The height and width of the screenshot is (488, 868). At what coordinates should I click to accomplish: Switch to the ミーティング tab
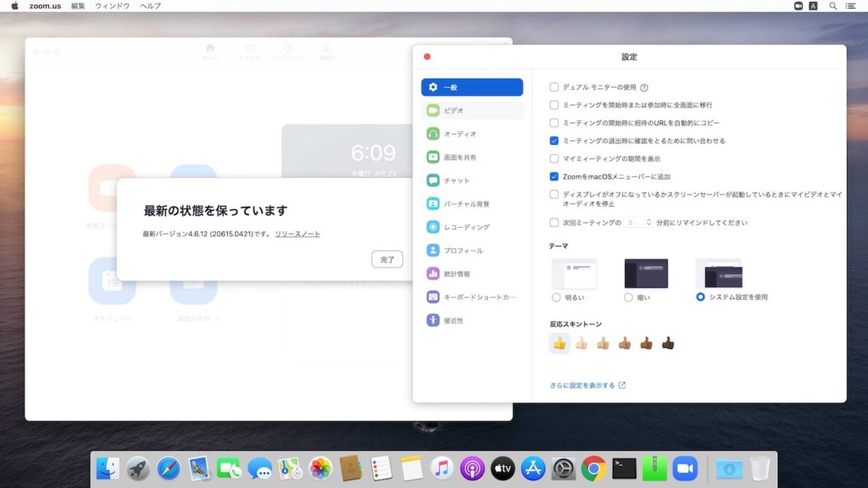[x=290, y=51]
